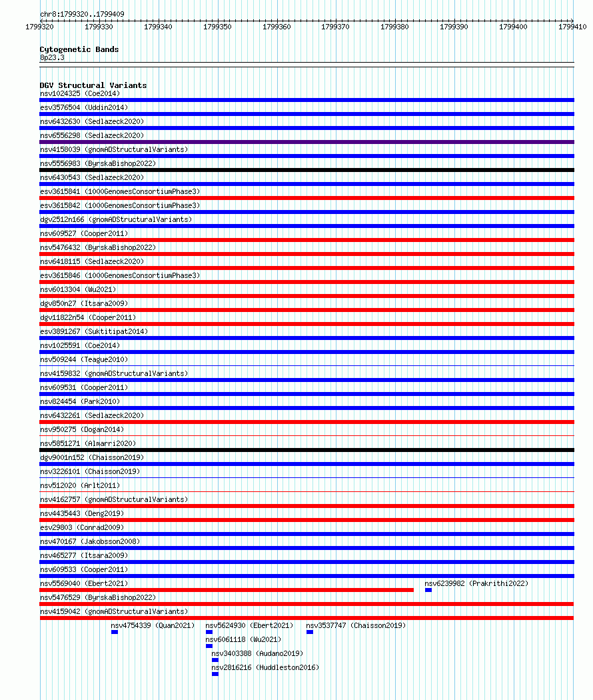This screenshot has height=700, width=593.
Task: Click nsv609531 (Cooper2011) label
Action: click(x=84, y=387)
